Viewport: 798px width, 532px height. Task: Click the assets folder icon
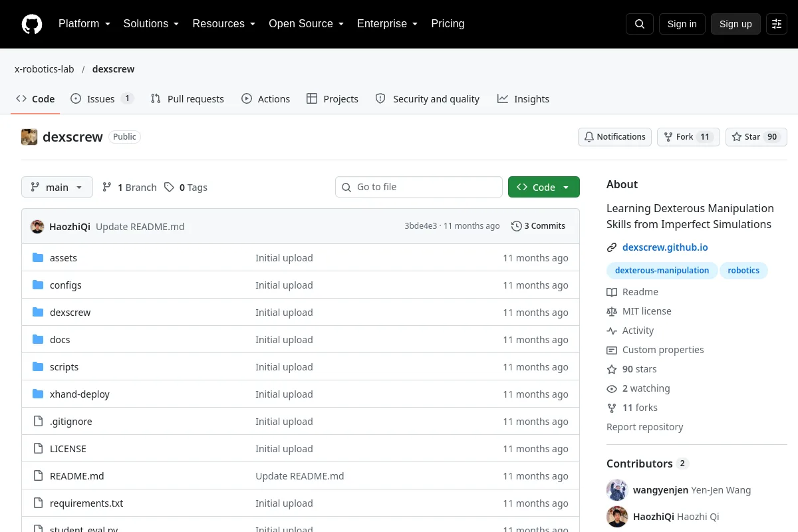tap(38, 258)
